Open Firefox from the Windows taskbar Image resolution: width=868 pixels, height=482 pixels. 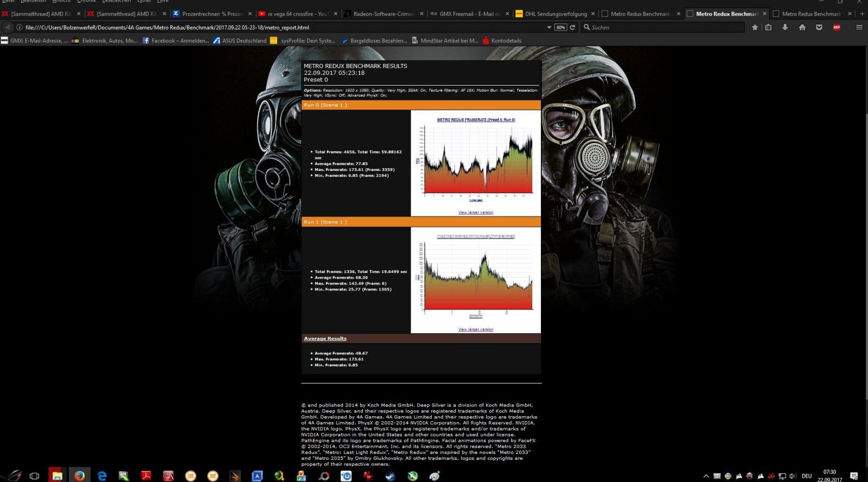coord(80,475)
